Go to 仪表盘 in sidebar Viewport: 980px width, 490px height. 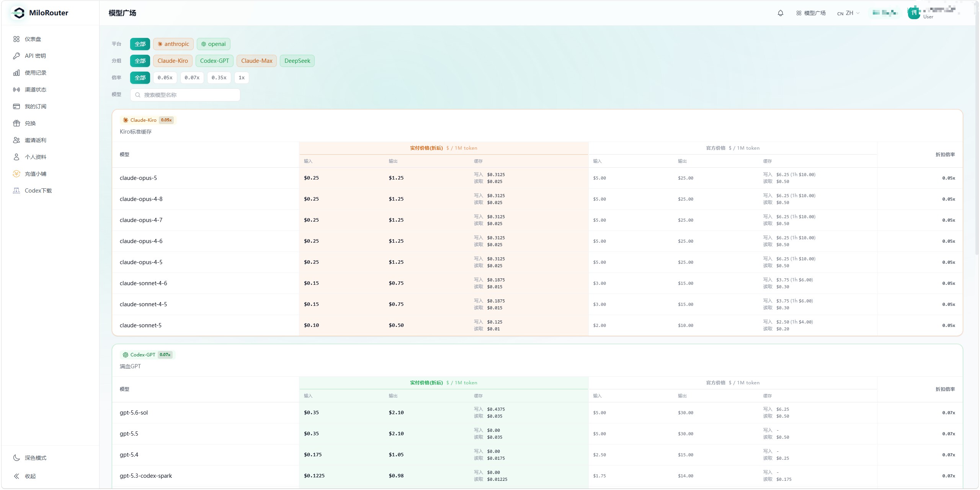tap(50, 39)
